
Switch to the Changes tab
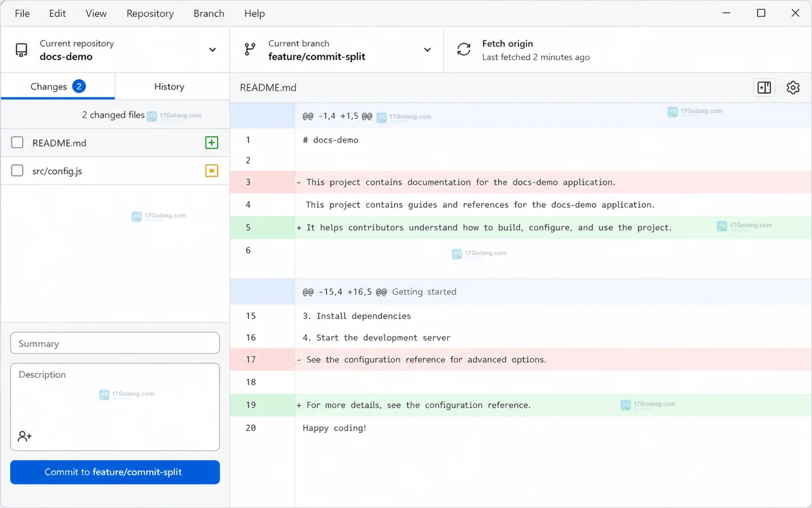58,86
